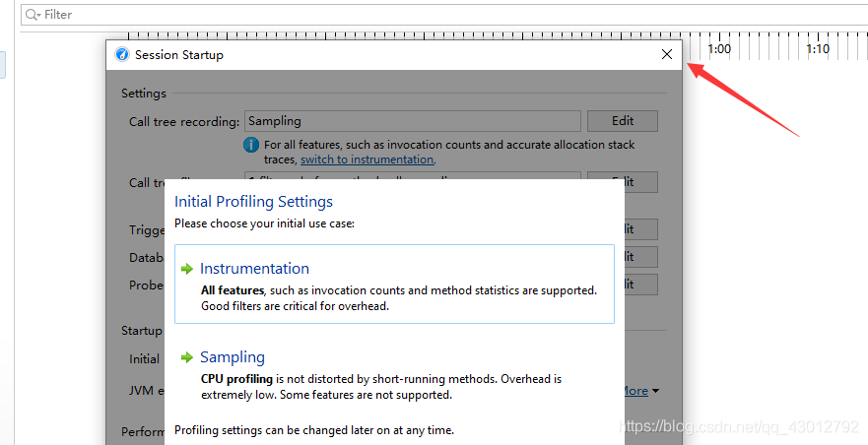The width and height of the screenshot is (868, 445).
Task: Close the Session Startup dialog
Action: (667, 55)
